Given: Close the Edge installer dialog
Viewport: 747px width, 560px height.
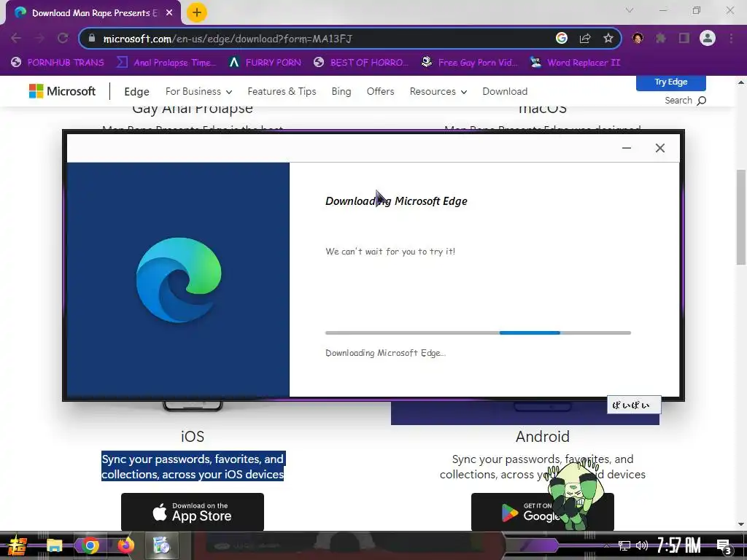Looking at the screenshot, I should (x=659, y=148).
